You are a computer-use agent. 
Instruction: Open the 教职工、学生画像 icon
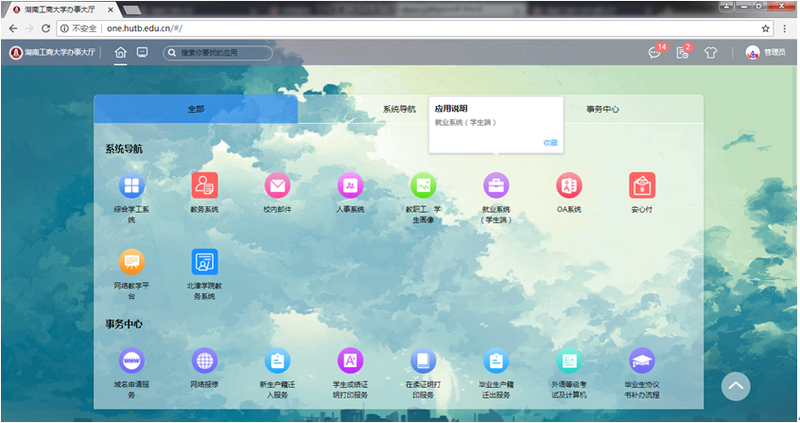point(423,185)
